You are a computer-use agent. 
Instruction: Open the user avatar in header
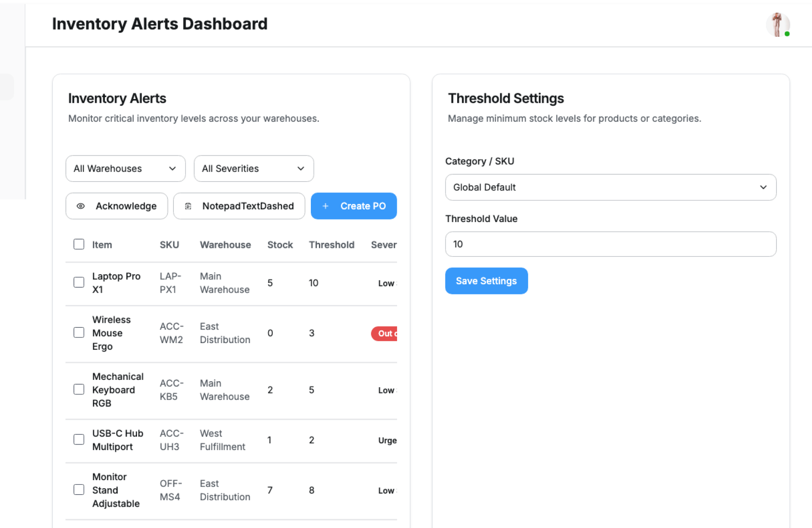pyautogui.click(x=777, y=25)
